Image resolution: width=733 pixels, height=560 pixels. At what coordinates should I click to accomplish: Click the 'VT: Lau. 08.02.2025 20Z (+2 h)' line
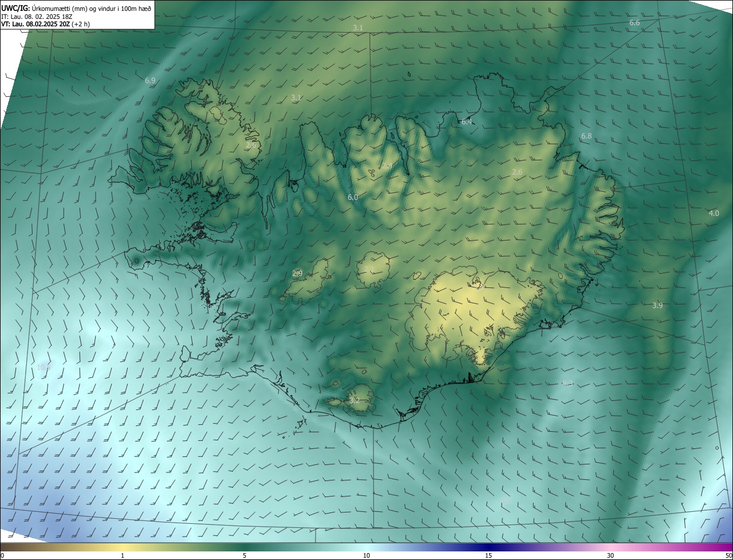[x=46, y=24]
